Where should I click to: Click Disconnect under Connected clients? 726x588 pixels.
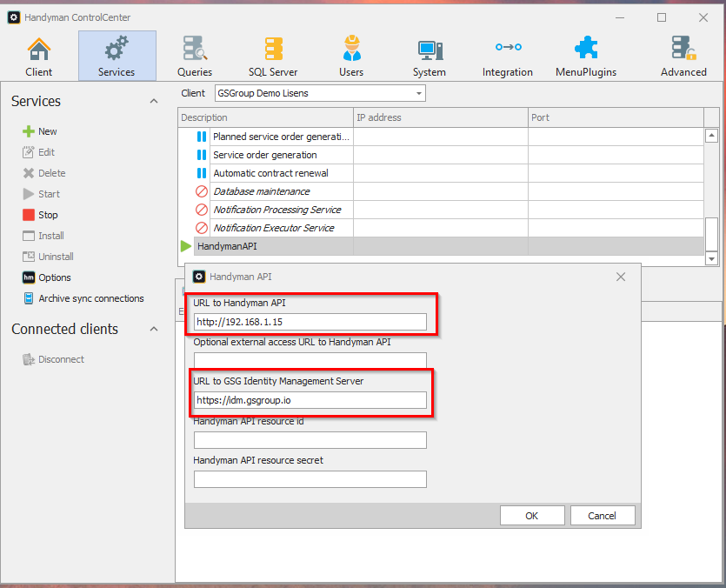pyautogui.click(x=54, y=359)
